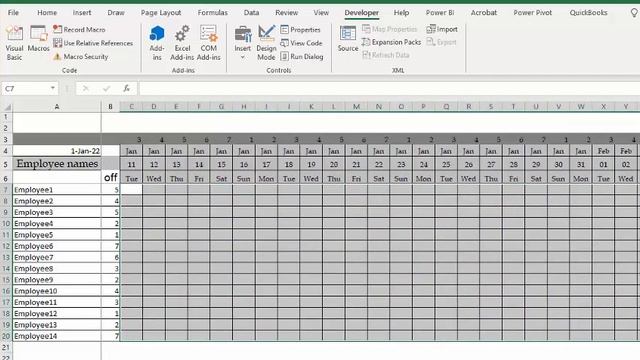Click into the formula bar
The height and width of the screenshot is (360, 640).
[389, 88]
